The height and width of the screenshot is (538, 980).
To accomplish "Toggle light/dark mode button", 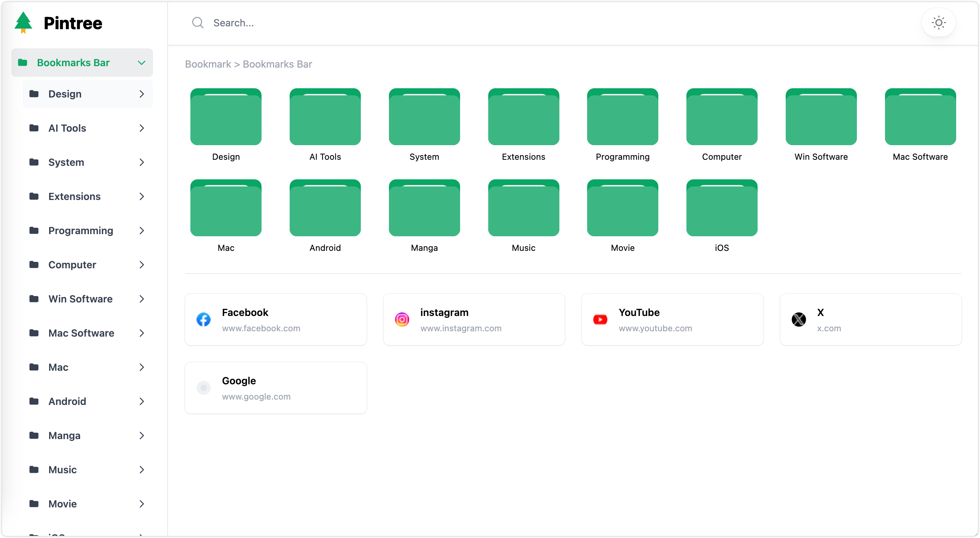I will coord(938,22).
